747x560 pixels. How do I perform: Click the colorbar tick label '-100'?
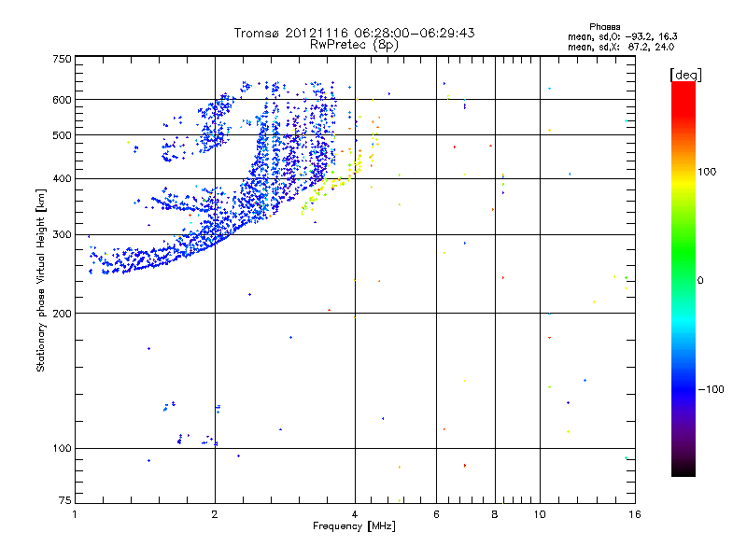(711, 389)
